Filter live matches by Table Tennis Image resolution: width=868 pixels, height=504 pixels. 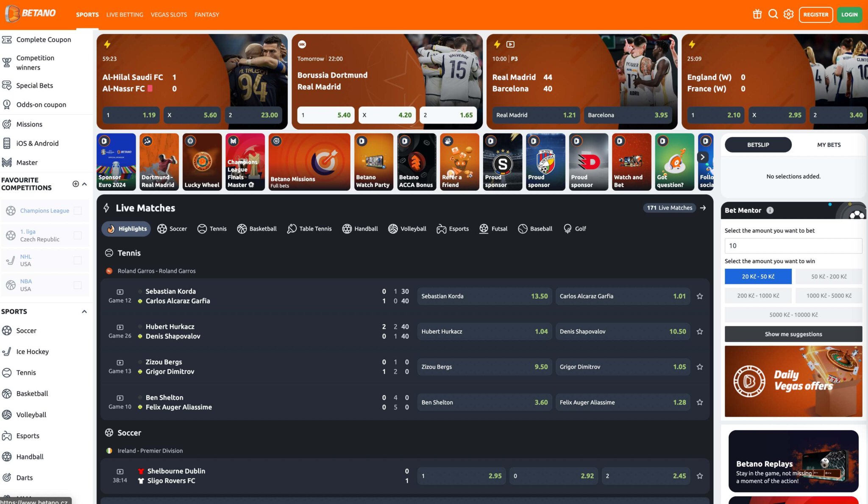point(309,229)
